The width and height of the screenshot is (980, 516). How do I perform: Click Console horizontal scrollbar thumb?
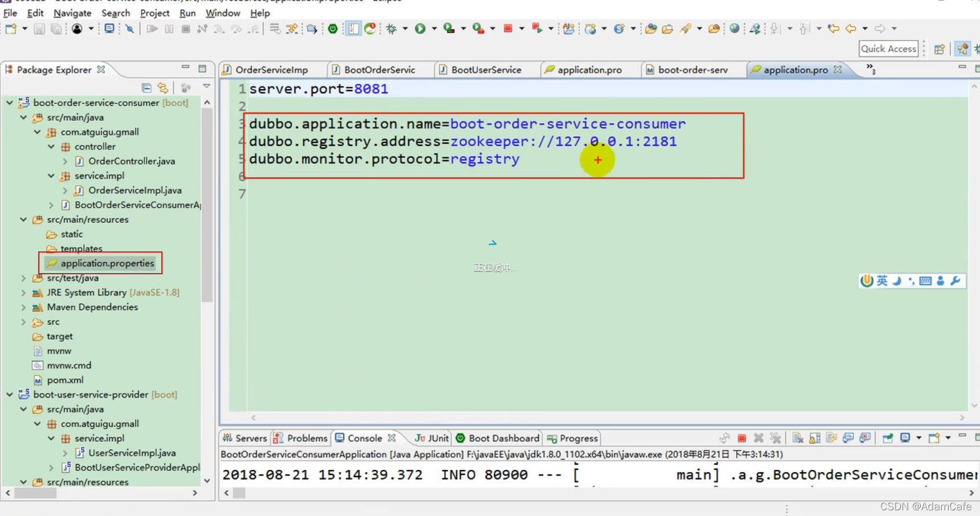239,493
